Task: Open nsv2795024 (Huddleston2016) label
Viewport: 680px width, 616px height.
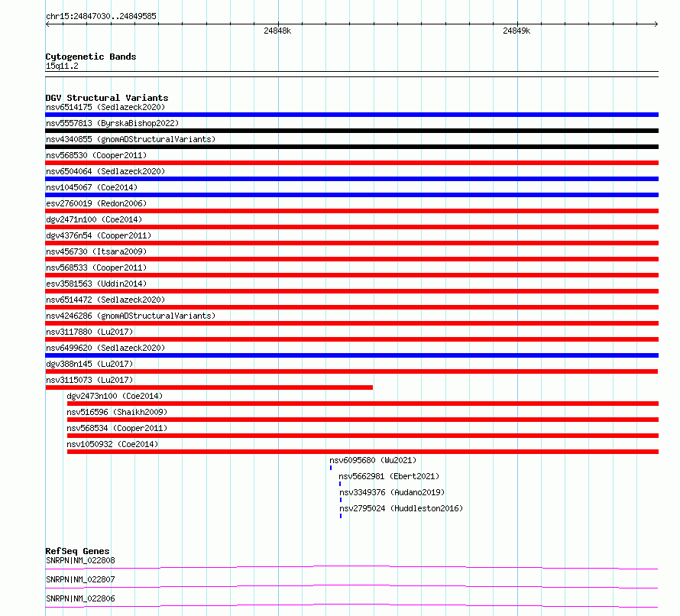Action: pyautogui.click(x=401, y=508)
